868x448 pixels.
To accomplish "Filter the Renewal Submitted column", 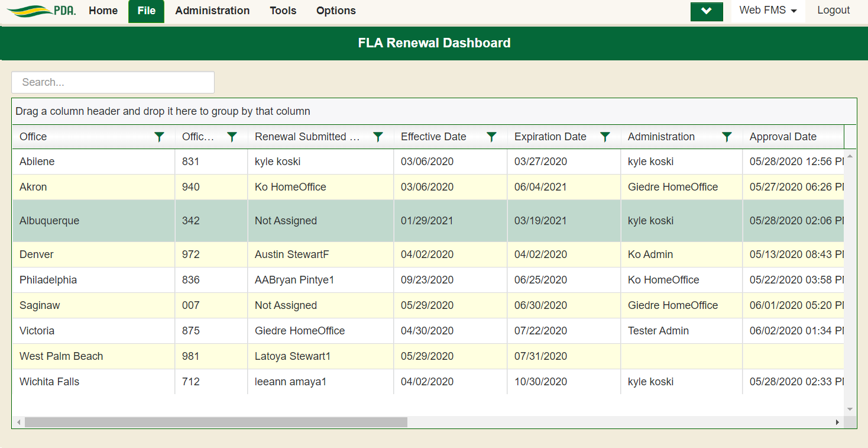I will tap(378, 137).
